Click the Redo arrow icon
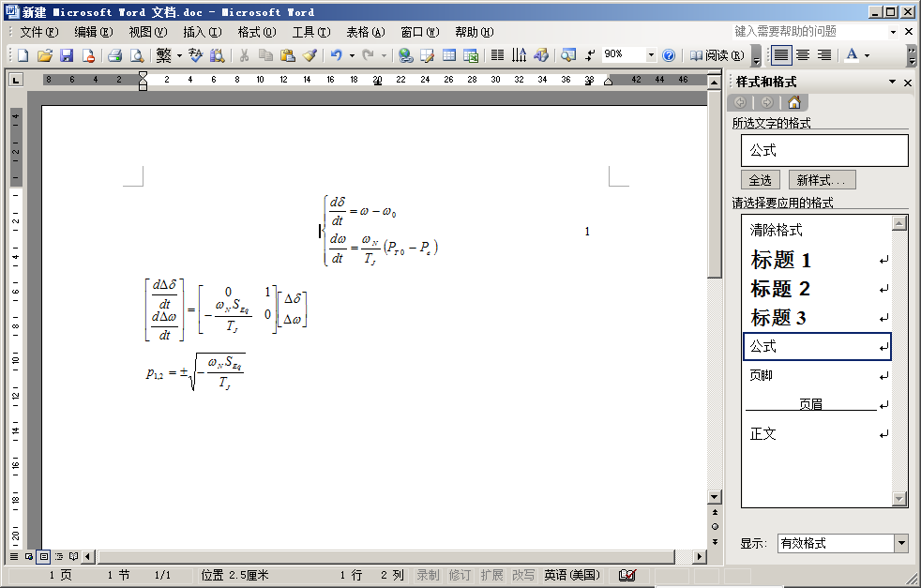The image size is (921, 588). click(369, 55)
